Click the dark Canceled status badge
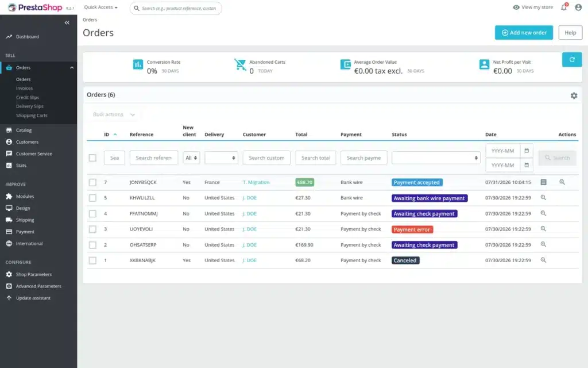This screenshot has height=368, width=588. coord(405,260)
